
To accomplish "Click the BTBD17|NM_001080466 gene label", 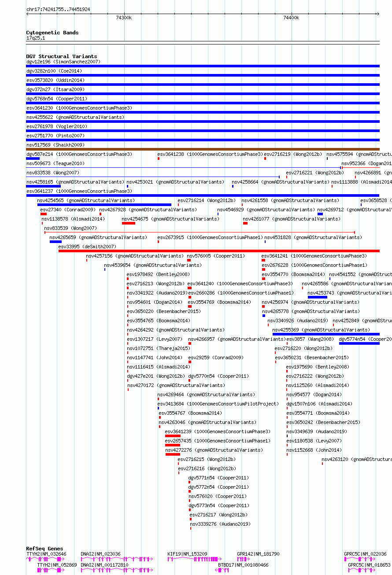I will tap(243, 564).
